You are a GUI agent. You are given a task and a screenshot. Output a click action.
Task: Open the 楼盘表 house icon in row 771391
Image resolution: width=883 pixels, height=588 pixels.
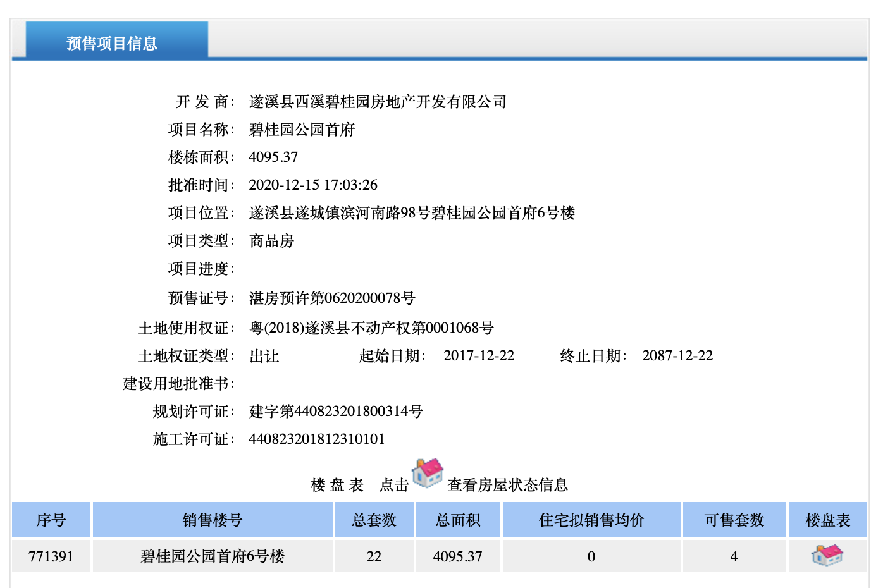[x=827, y=555]
